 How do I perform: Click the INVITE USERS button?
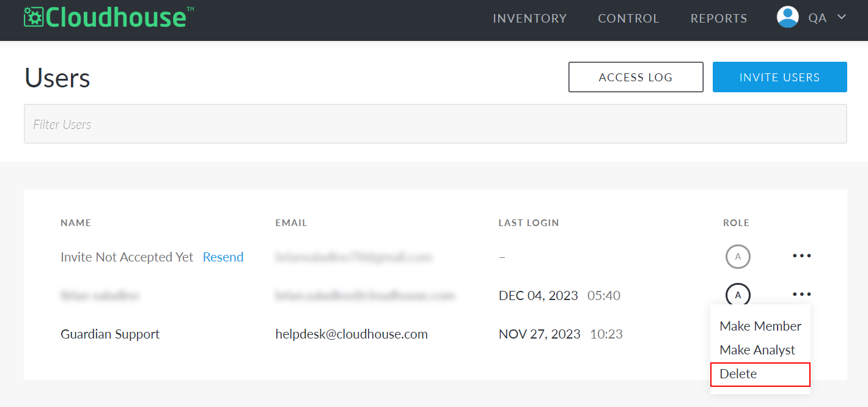780,77
